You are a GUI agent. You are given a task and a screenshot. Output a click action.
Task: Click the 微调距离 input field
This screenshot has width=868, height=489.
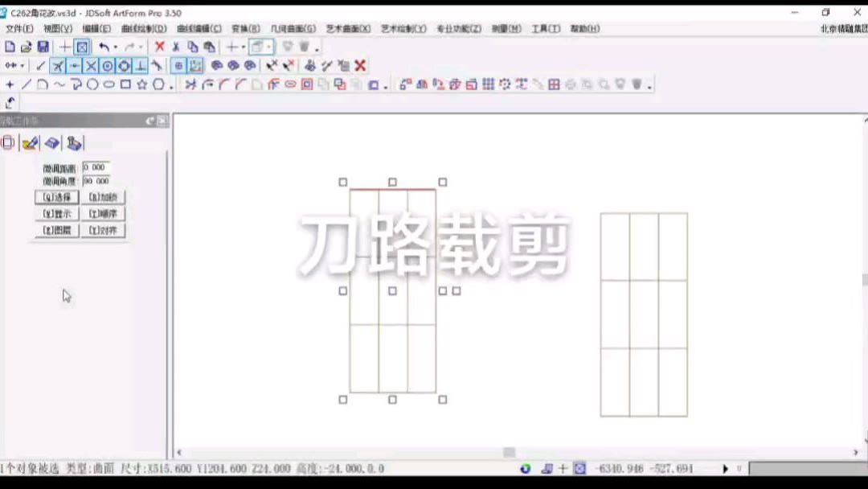coord(96,167)
